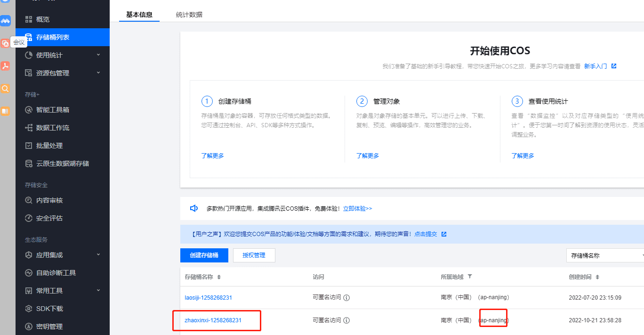The height and width of the screenshot is (335, 644).
Task: Click the 创建存储桶 button
Action: coord(204,255)
